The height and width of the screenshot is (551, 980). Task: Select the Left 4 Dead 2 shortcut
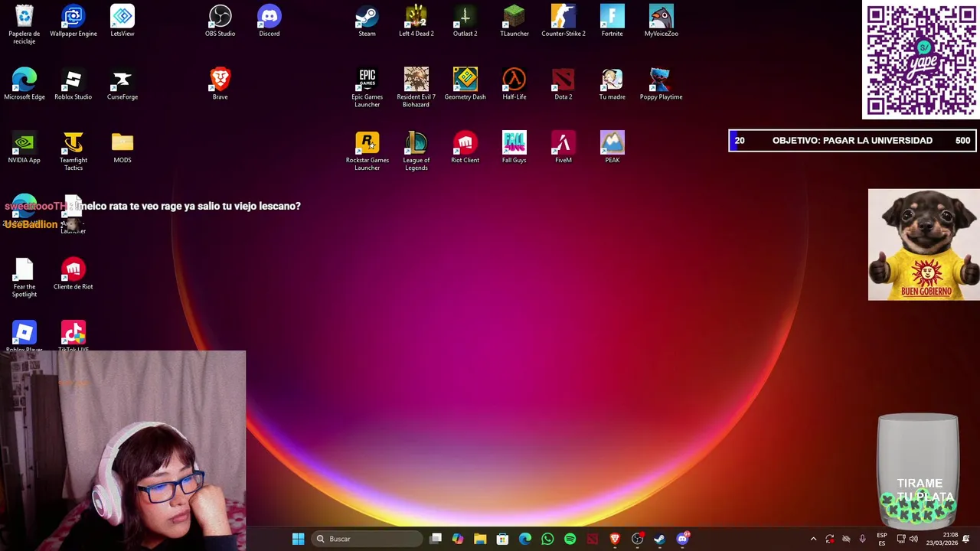416,21
